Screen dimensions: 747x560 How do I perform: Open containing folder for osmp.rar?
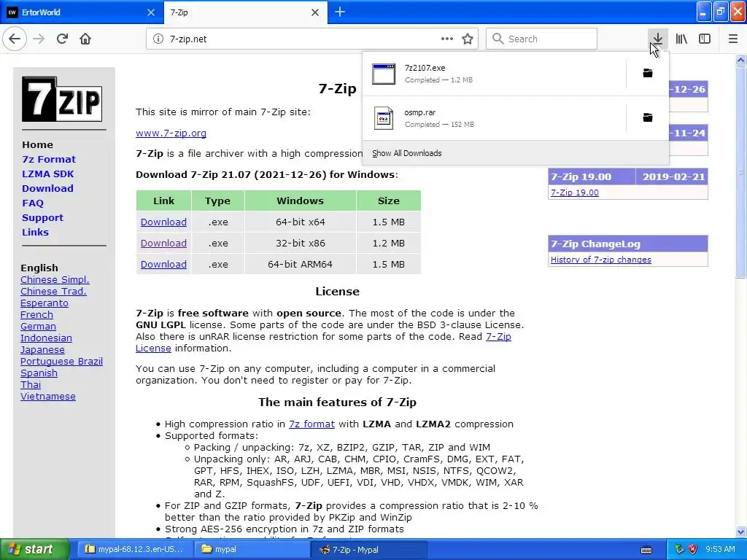click(x=648, y=117)
